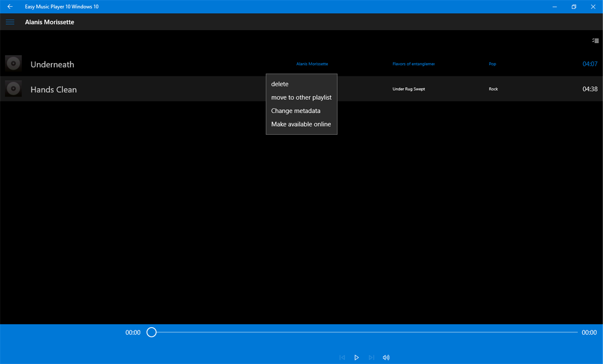Image resolution: width=603 pixels, height=364 pixels.
Task: Select move to other playlist
Action: tap(302, 98)
